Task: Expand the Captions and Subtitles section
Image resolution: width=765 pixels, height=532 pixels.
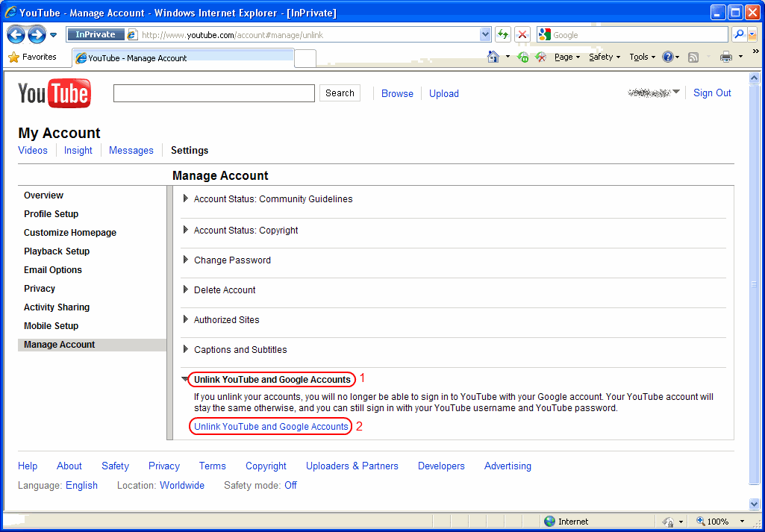Action: tap(234, 350)
